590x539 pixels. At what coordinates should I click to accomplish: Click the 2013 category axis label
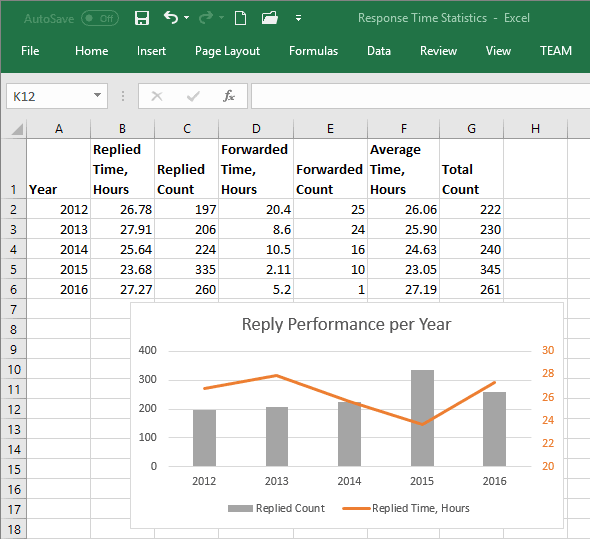point(277,481)
